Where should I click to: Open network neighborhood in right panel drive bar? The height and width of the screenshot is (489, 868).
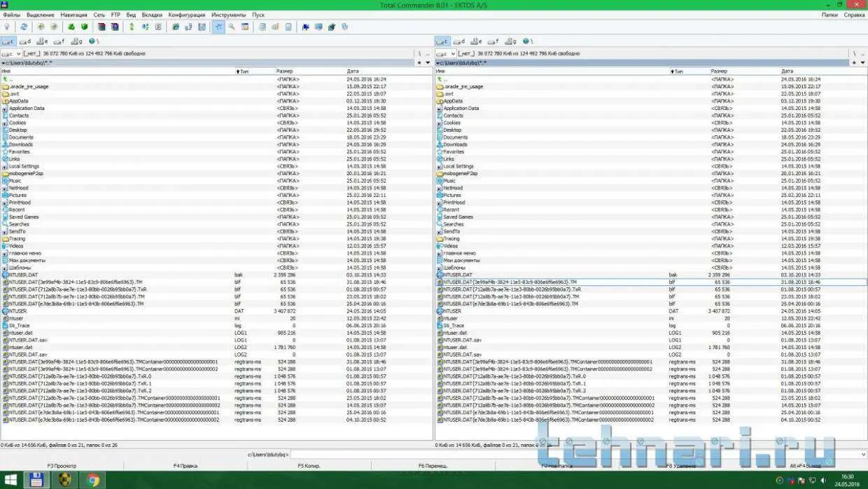[528, 41]
